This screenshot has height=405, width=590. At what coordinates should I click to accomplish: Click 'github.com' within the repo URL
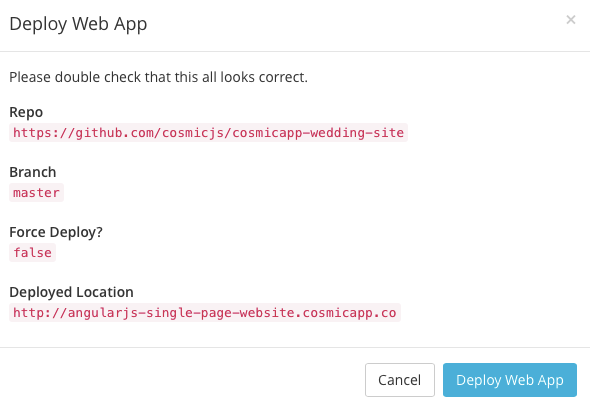[x=115, y=133]
